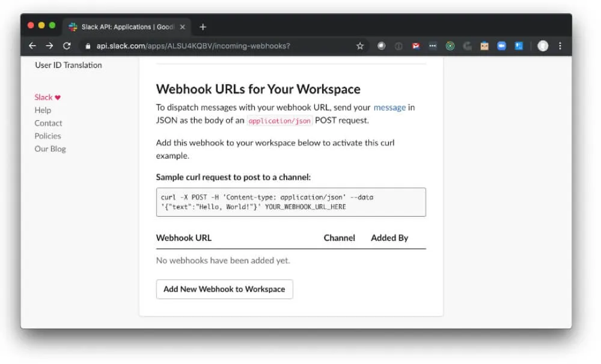This screenshot has width=601, height=364.
Task: Click the site security lock icon
Action: click(88, 45)
